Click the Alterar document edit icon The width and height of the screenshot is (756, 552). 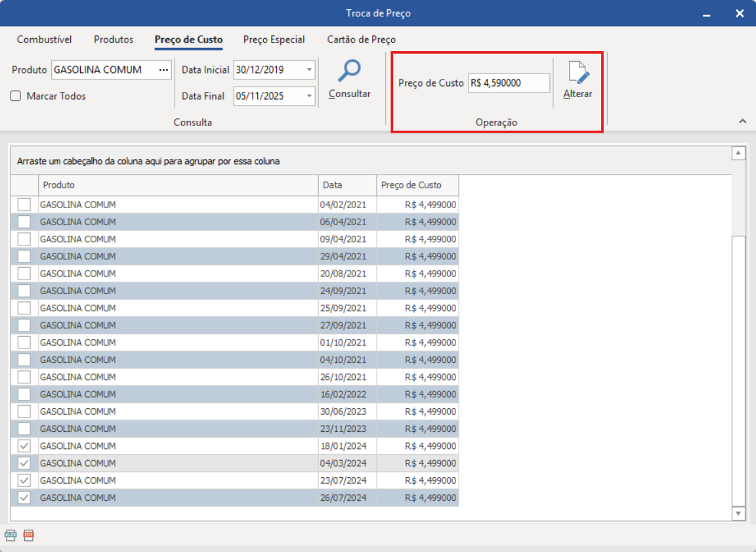pos(577,73)
